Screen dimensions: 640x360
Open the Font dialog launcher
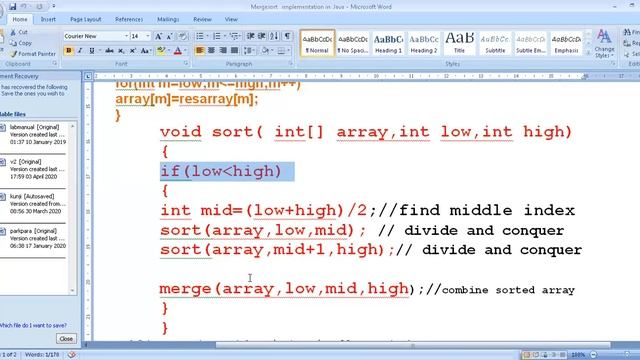[186, 64]
